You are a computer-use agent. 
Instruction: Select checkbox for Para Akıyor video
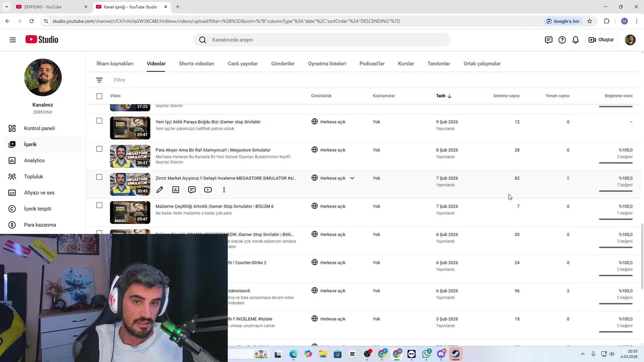99,149
